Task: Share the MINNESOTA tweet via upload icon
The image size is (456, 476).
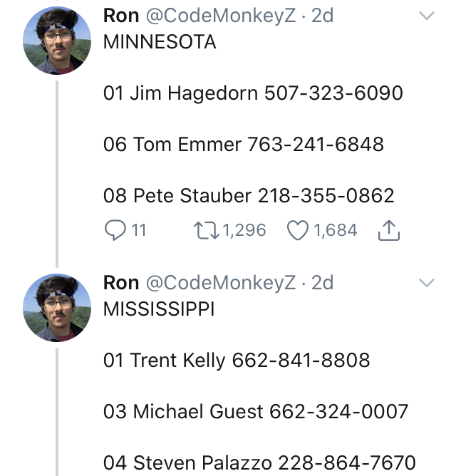Action: [389, 230]
